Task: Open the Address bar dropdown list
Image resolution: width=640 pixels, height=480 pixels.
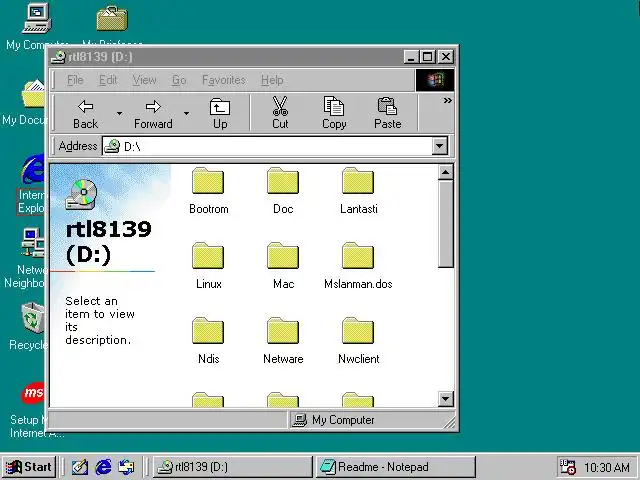Action: (x=440, y=146)
